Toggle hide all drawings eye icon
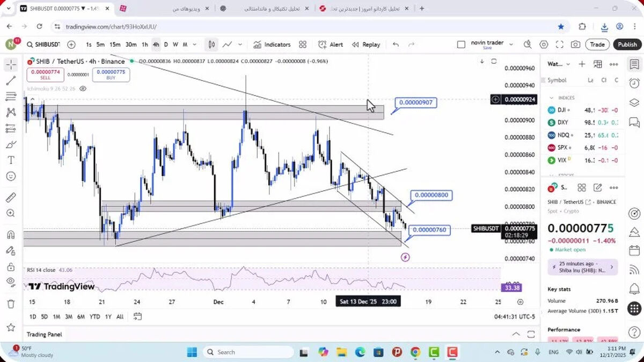Screen dimensions: 644x362 point(11,282)
